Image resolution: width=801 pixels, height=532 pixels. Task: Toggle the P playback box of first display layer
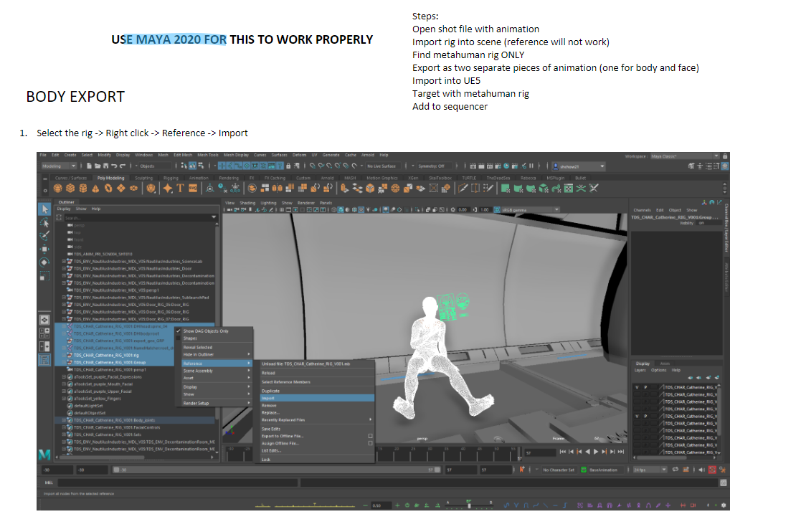tap(645, 387)
